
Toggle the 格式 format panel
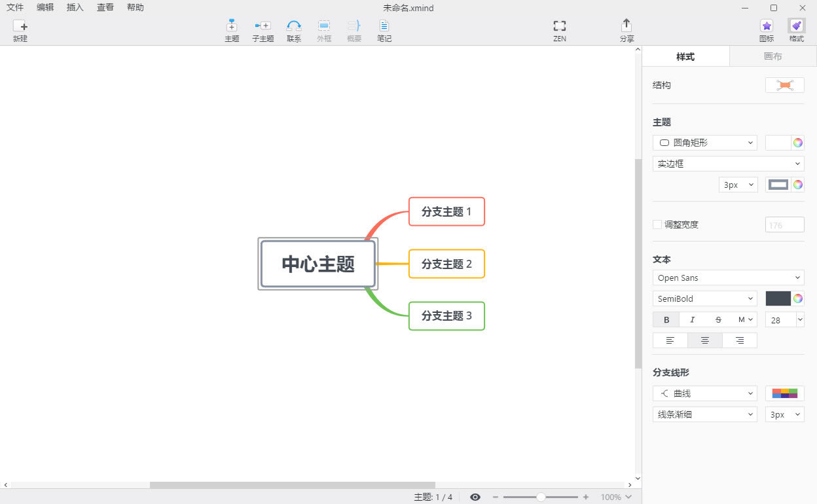click(x=797, y=26)
